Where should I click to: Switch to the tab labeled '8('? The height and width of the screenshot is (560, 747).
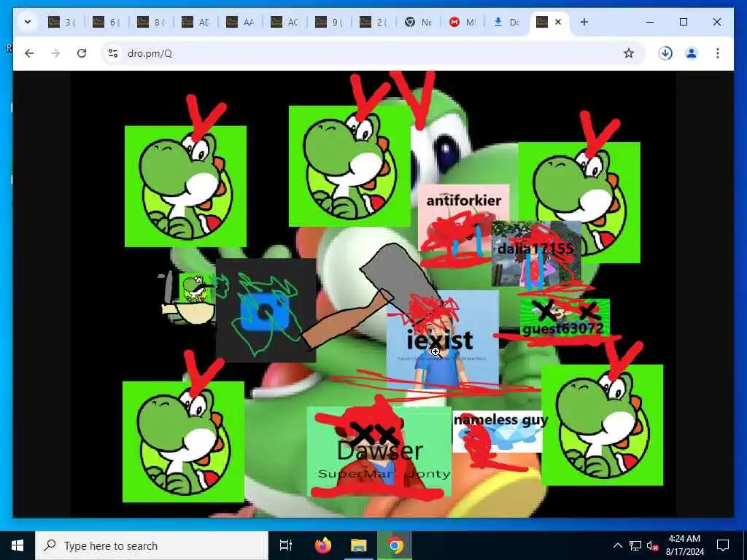coord(150,22)
